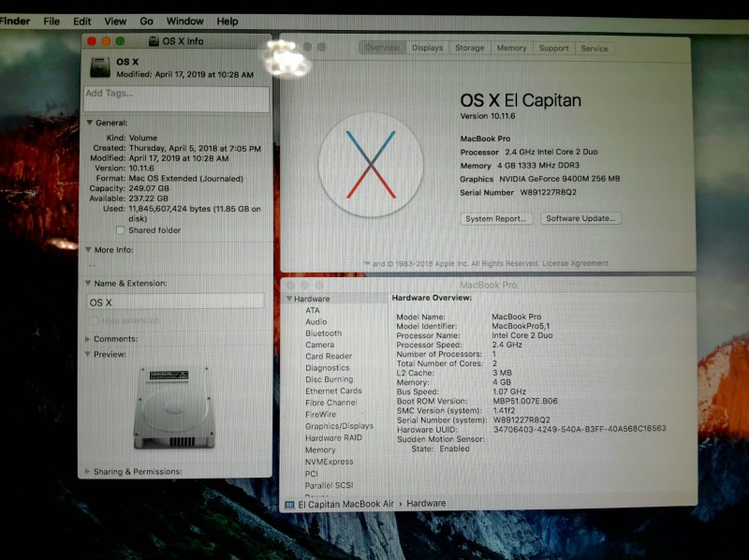The image size is (749, 560).
Task: Open the Finder menu
Action: 15,22
